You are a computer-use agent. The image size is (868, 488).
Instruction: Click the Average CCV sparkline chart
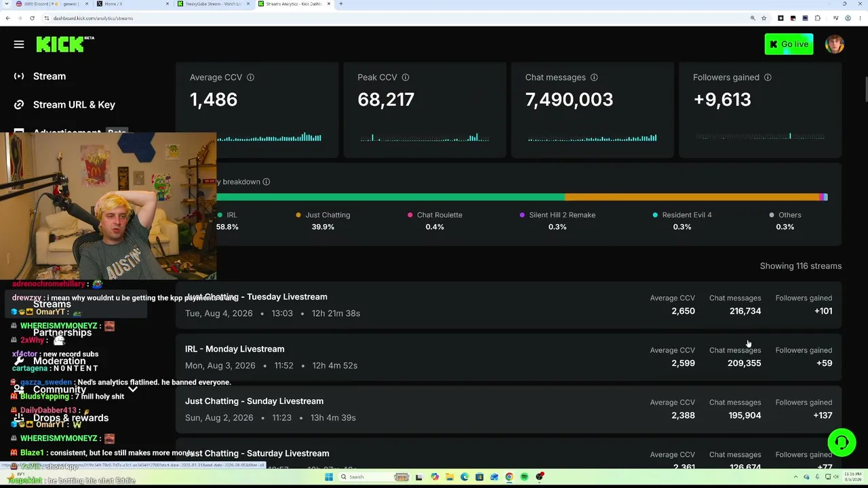click(x=269, y=138)
